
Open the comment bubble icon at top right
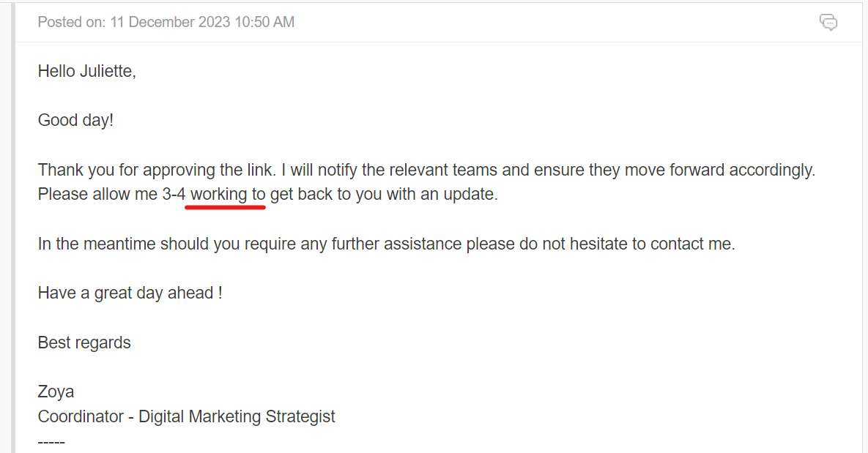pos(828,22)
